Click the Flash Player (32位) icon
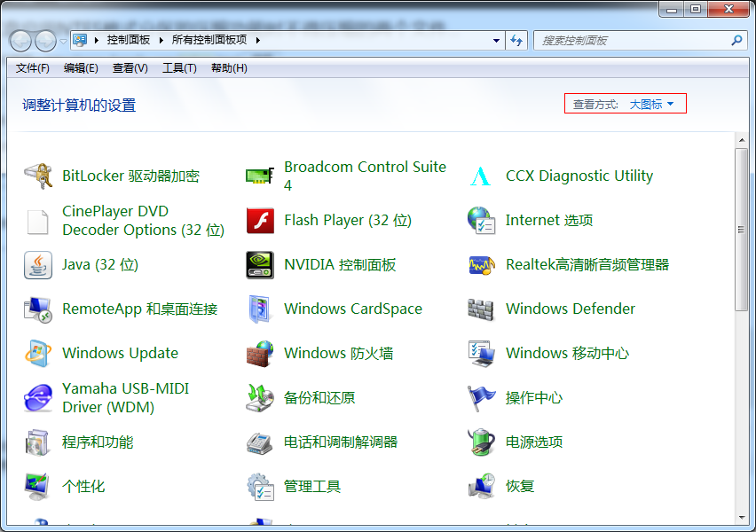This screenshot has height=532, width=756. [x=260, y=220]
